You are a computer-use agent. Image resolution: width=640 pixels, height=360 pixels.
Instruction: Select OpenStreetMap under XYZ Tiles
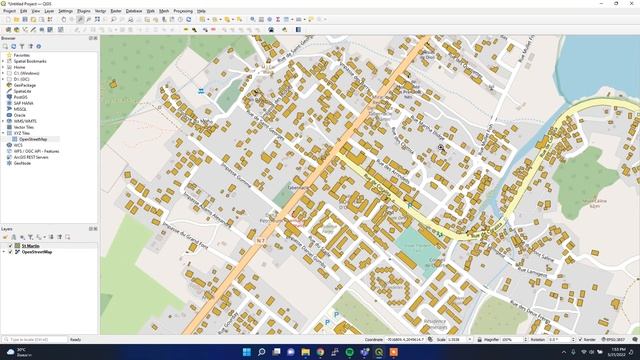33,139
